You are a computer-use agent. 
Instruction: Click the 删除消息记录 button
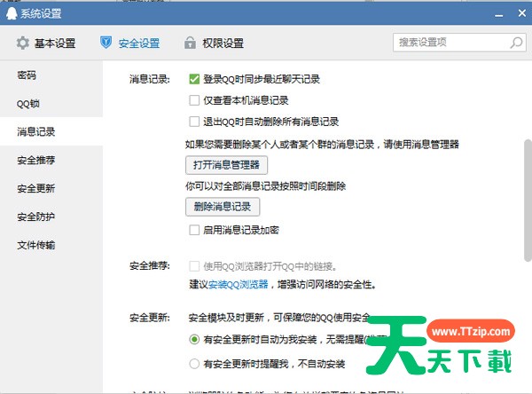(223, 207)
